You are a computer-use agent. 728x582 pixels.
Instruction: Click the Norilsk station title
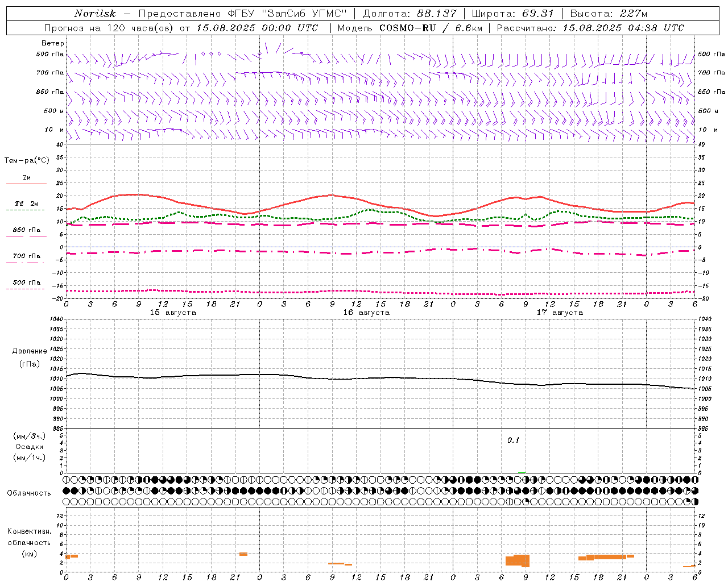pyautogui.click(x=94, y=14)
